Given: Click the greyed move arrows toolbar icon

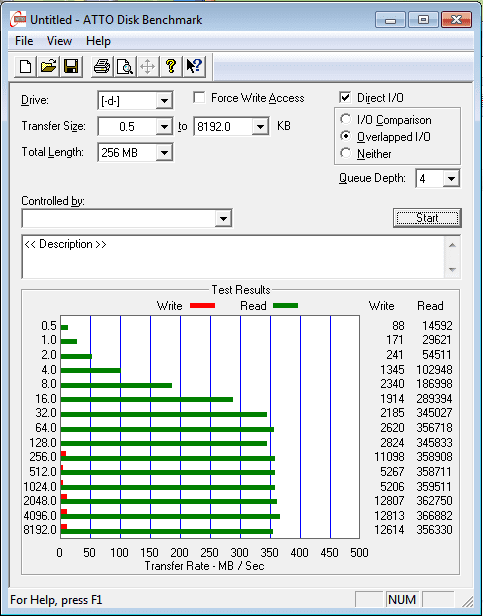Looking at the screenshot, I should tap(148, 66).
